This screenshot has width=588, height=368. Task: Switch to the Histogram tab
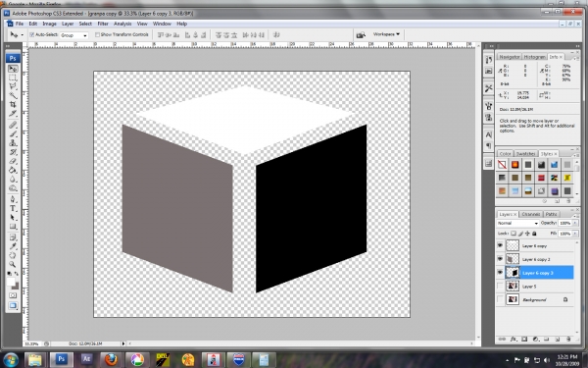[x=534, y=57]
